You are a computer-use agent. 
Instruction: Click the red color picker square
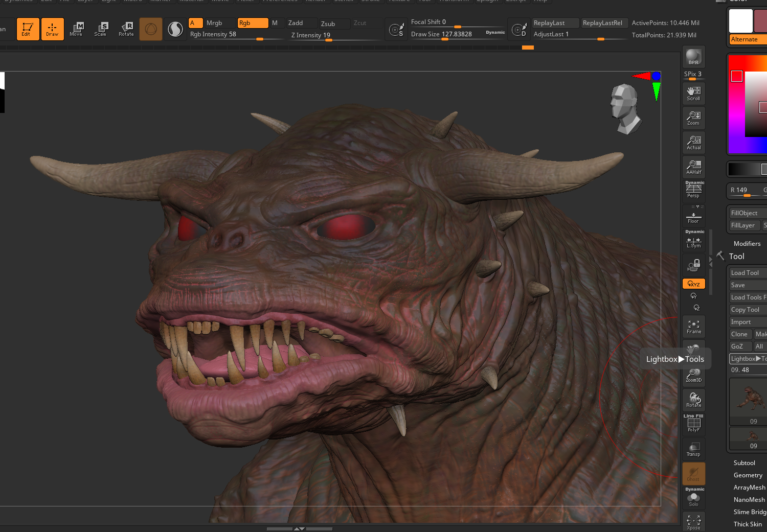(x=737, y=76)
